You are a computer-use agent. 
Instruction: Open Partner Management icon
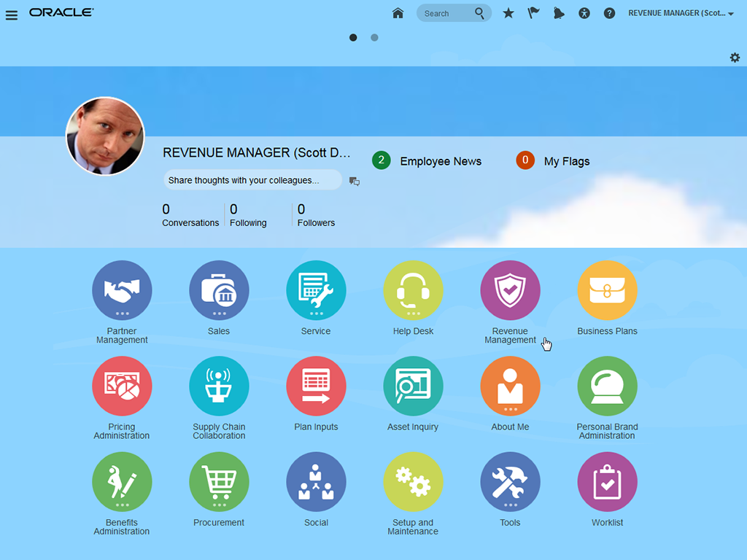pyautogui.click(x=122, y=290)
